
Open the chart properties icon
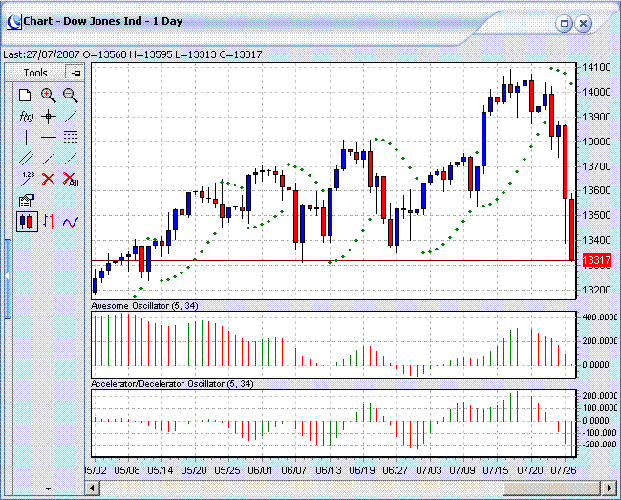pyautogui.click(x=26, y=200)
